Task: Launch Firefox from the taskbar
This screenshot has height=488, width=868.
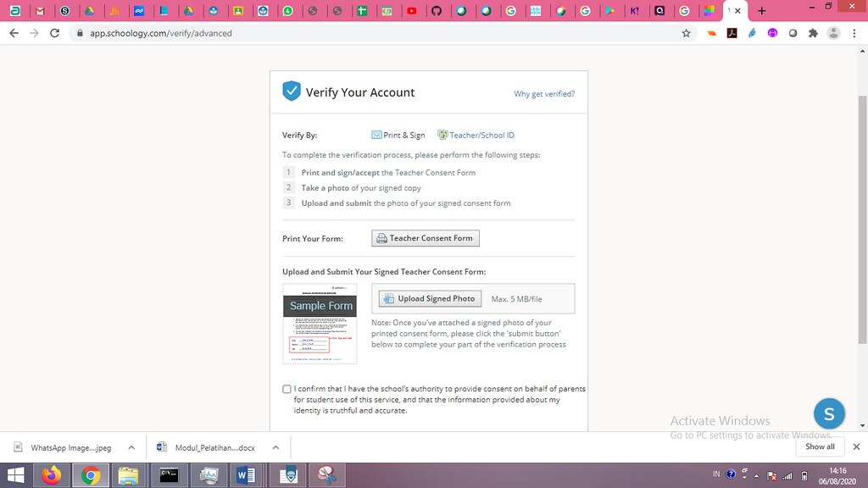Action: tap(52, 475)
